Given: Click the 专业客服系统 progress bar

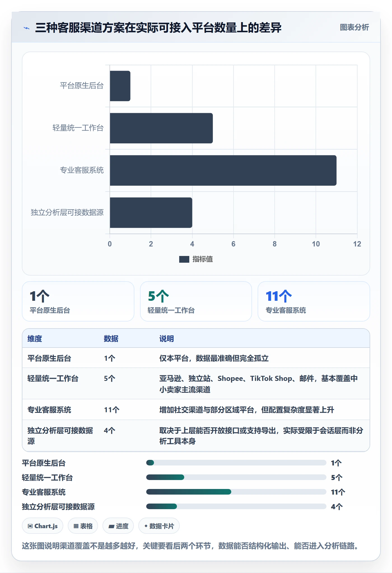Looking at the screenshot, I should 236,492.
